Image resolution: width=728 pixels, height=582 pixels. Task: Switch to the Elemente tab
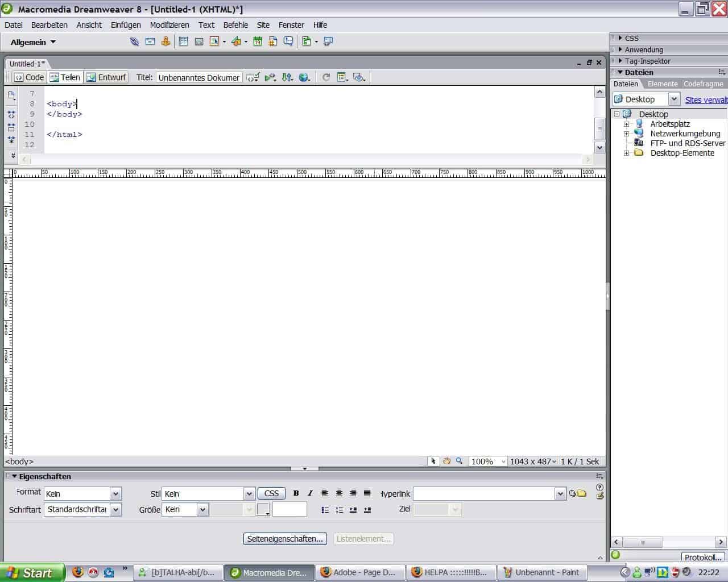click(x=663, y=84)
